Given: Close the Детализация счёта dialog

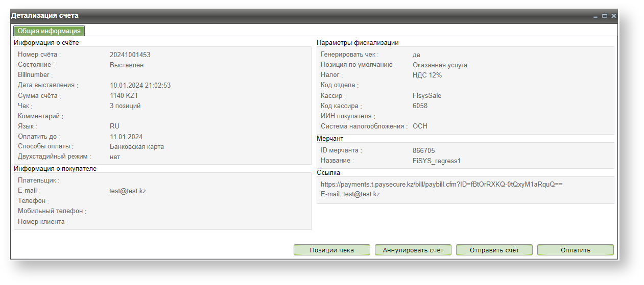Looking at the screenshot, I should coord(613,16).
